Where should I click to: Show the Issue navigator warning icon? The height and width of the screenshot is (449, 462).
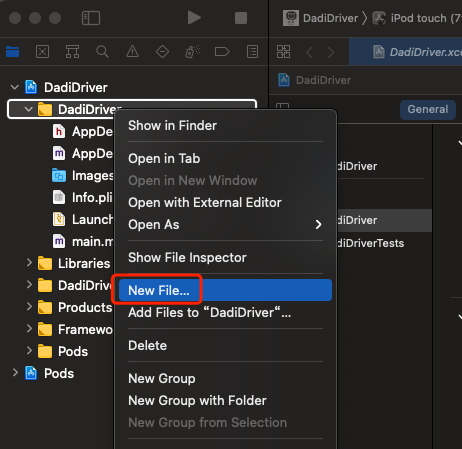(132, 52)
